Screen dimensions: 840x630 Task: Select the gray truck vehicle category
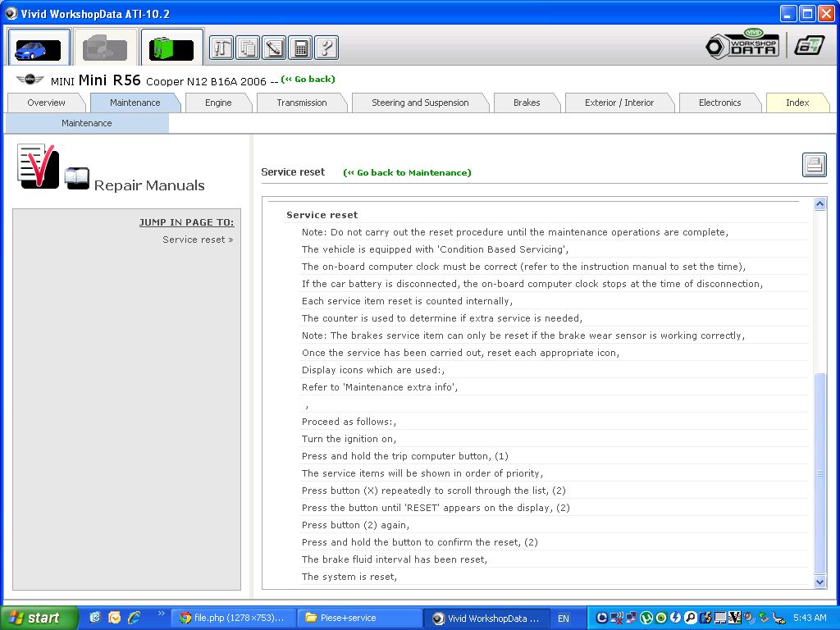[105, 48]
